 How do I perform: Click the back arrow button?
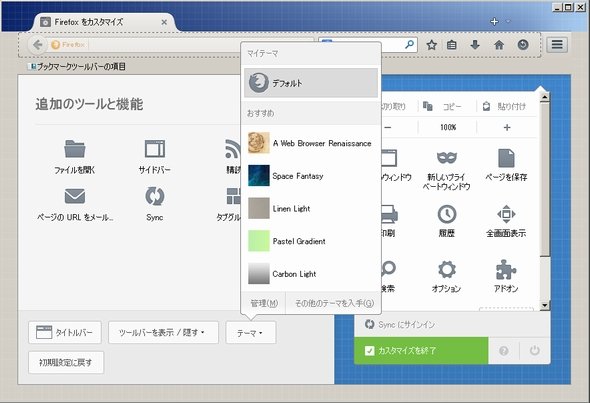click(37, 45)
